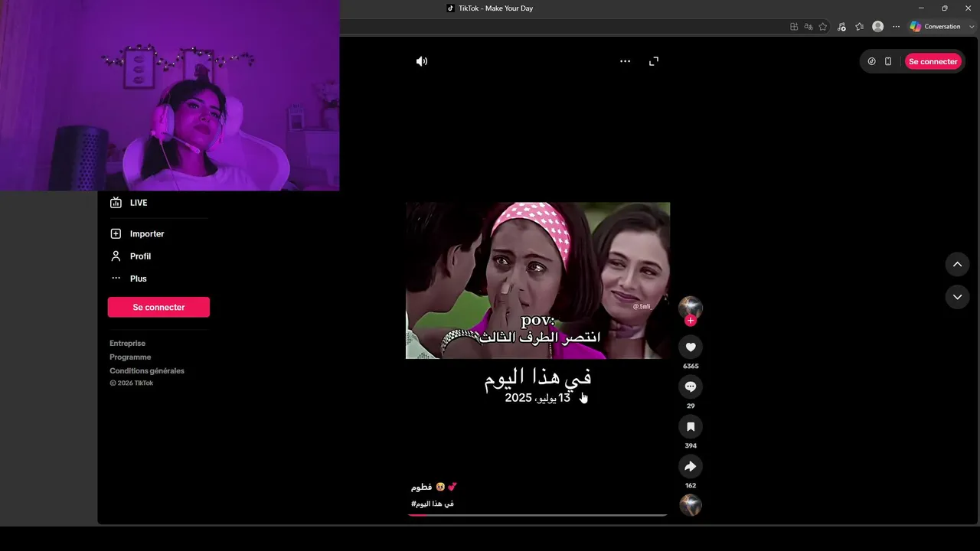Open Copilot Conversation in the browser
Viewport: 980px width, 551px height.
pyautogui.click(x=936, y=27)
